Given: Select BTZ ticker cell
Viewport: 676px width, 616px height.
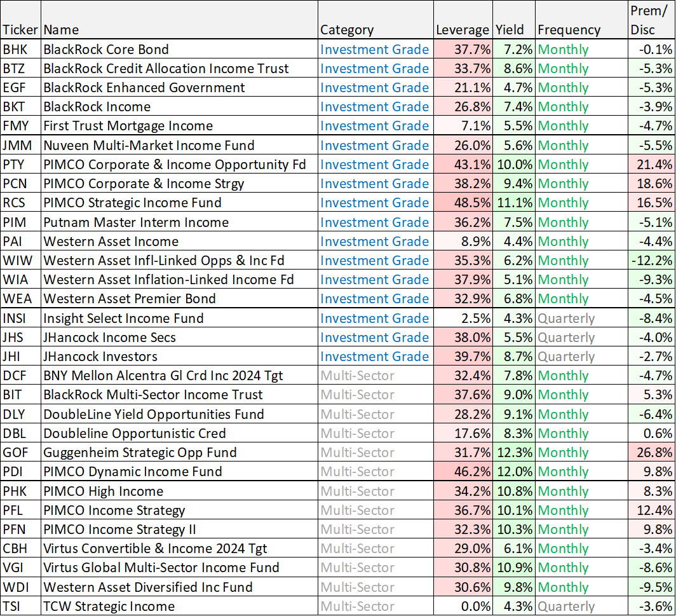Looking at the screenshot, I should [x=20, y=68].
